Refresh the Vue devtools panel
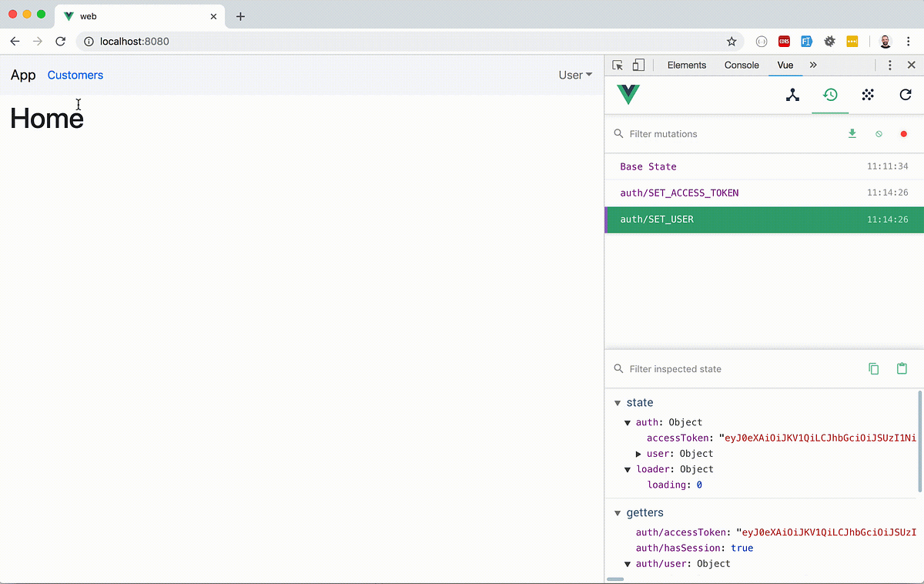The image size is (924, 584). click(x=906, y=94)
